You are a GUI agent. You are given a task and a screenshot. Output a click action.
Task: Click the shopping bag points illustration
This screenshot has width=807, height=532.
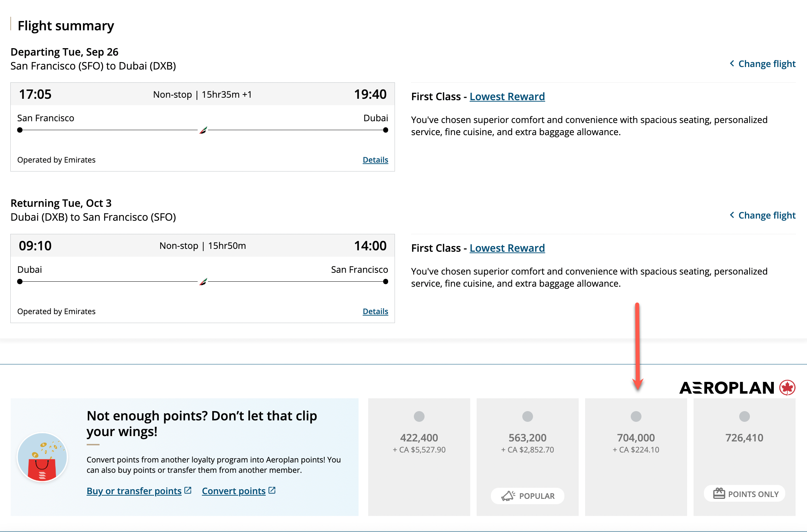click(x=42, y=457)
